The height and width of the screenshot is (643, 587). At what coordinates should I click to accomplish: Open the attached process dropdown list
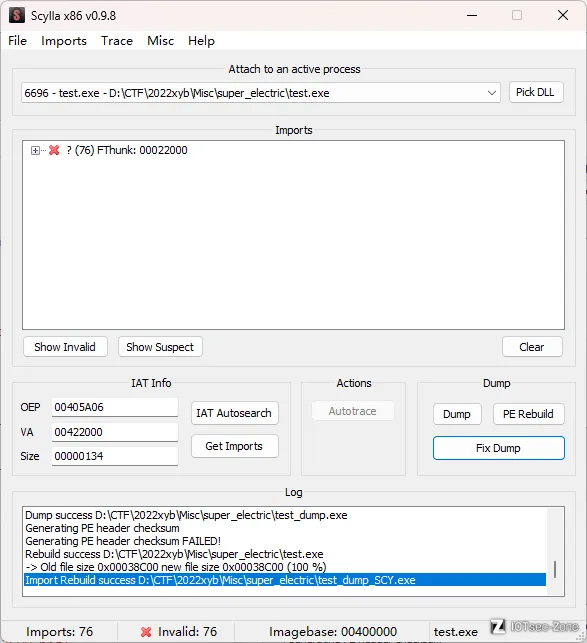(491, 93)
